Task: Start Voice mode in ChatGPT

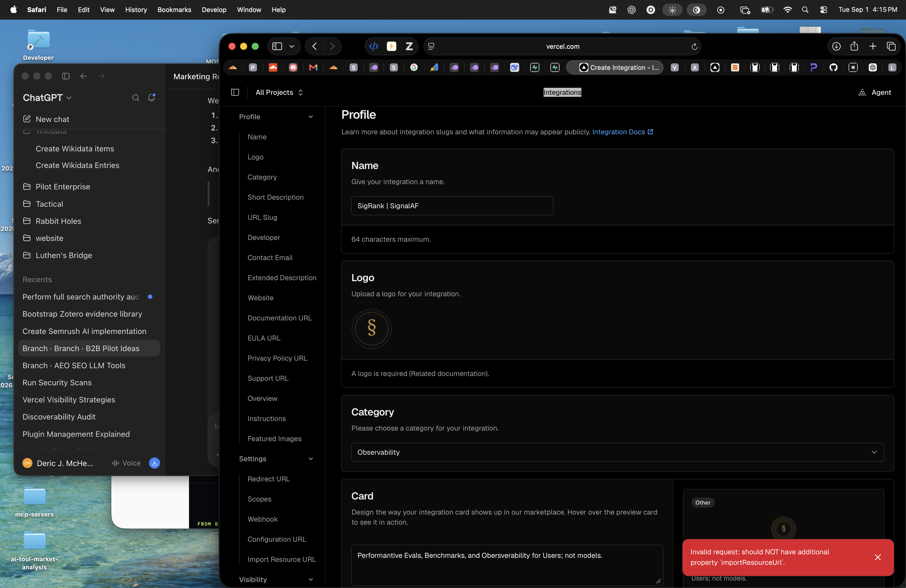Action: point(126,463)
